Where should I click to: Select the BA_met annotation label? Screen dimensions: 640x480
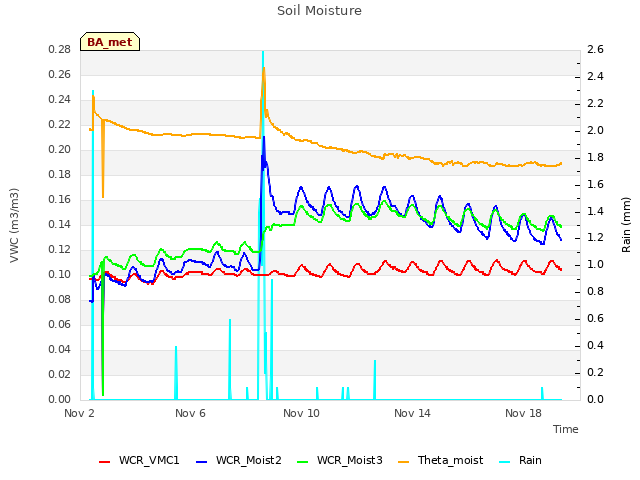110,42
